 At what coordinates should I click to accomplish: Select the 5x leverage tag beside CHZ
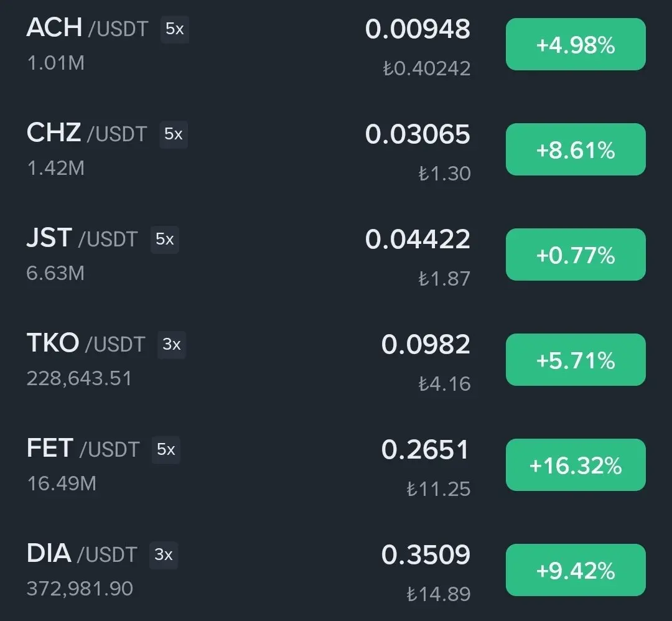[x=174, y=134]
